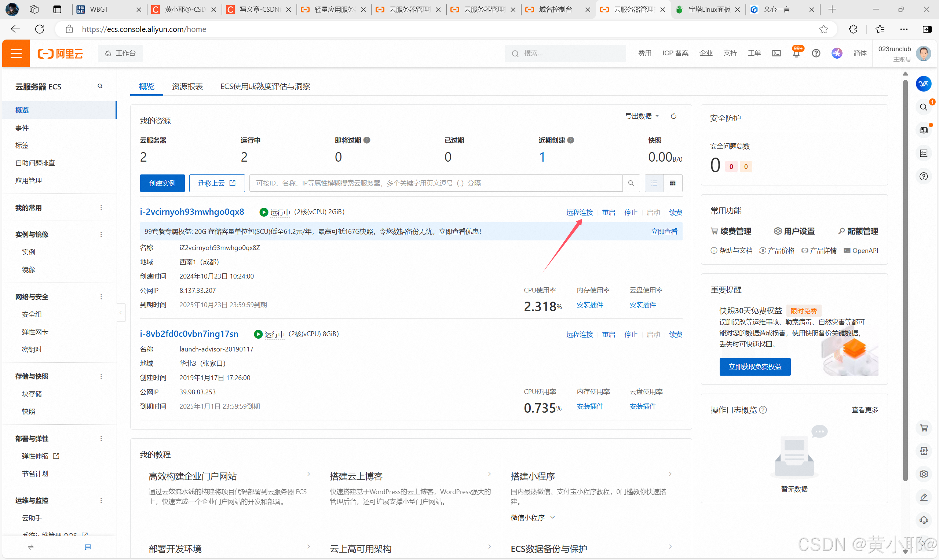The width and height of the screenshot is (939, 560).
Task: Click 远程连接 for instance i-2vcirnyoh93mwhgo0qx8
Action: (579, 213)
